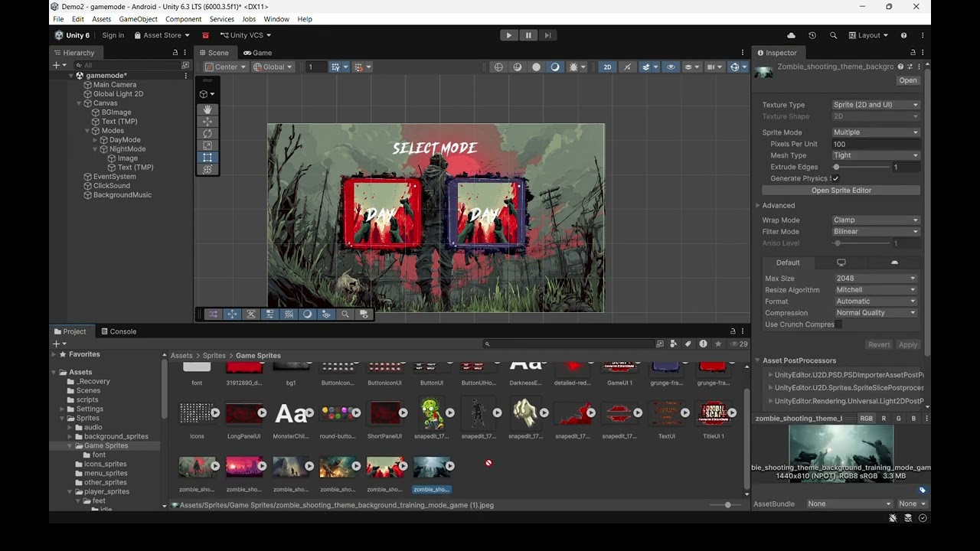
Task: Toggle scene visibility eye icon
Action: coord(671,67)
